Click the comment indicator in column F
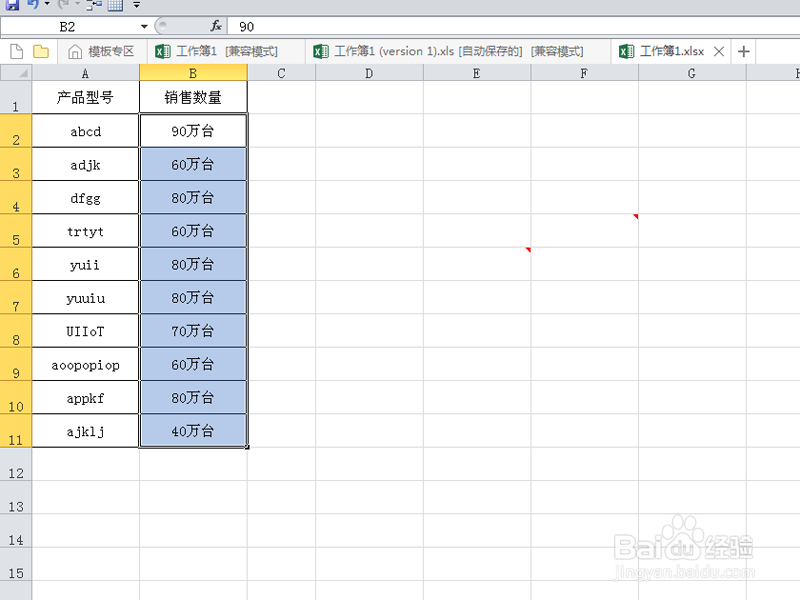The width and height of the screenshot is (800, 600). [x=636, y=216]
